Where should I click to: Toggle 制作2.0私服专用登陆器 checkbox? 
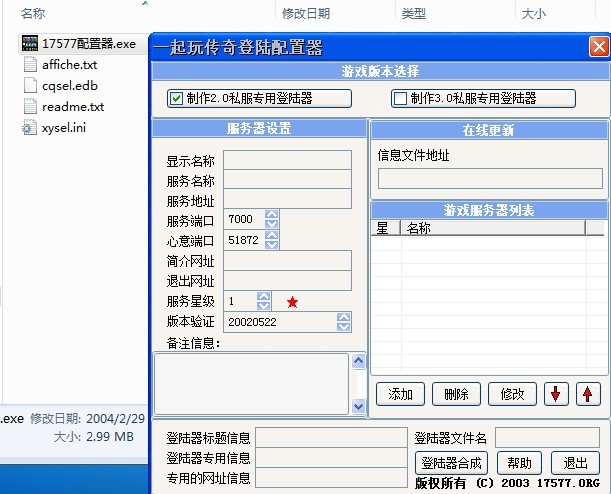coord(177,98)
